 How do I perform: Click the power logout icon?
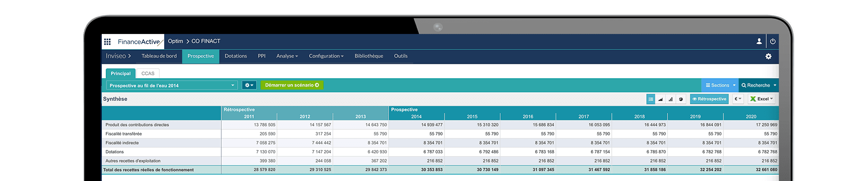tap(773, 41)
